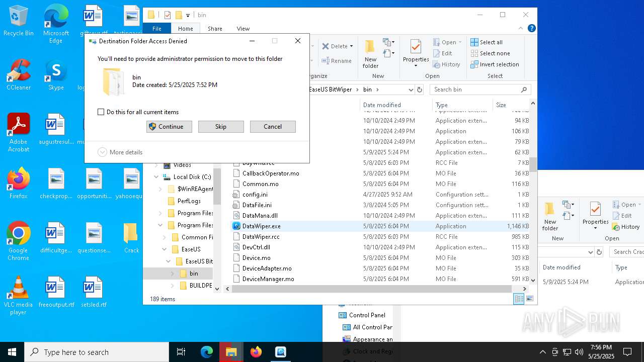Open Recycle Bin desktop icon
This screenshot has height=362, width=644.
[x=19, y=21]
